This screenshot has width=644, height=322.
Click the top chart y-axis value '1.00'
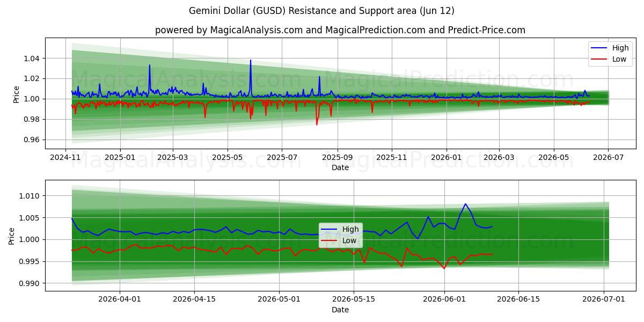32,99
